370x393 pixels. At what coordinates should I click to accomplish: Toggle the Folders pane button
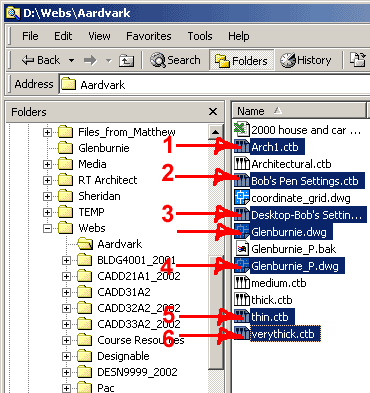coord(241,60)
